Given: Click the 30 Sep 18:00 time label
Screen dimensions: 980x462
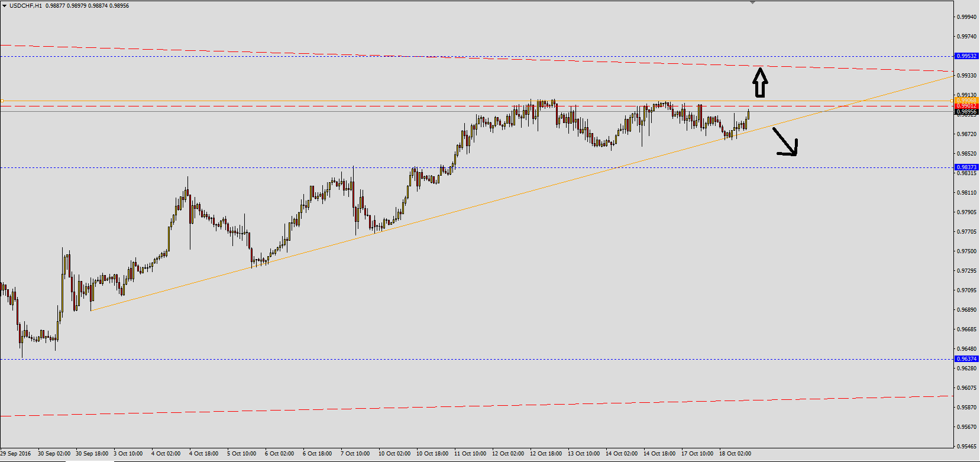Looking at the screenshot, I should click(x=92, y=454).
